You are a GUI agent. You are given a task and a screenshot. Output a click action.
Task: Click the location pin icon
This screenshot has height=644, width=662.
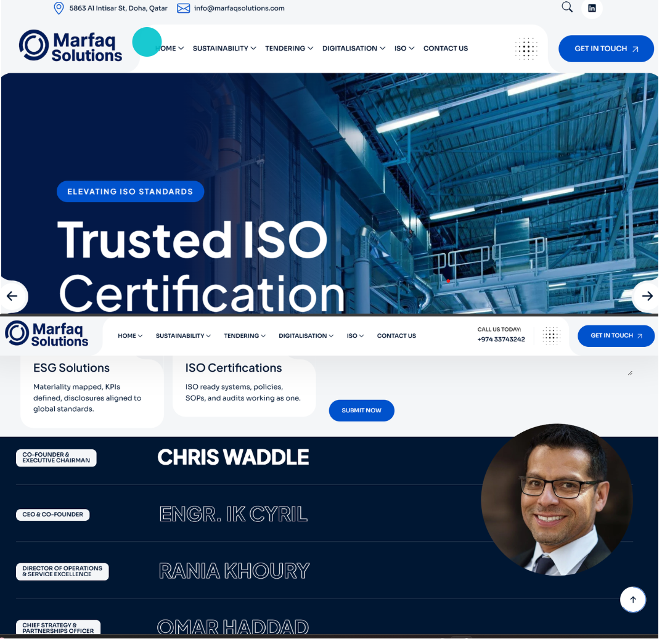tap(59, 8)
